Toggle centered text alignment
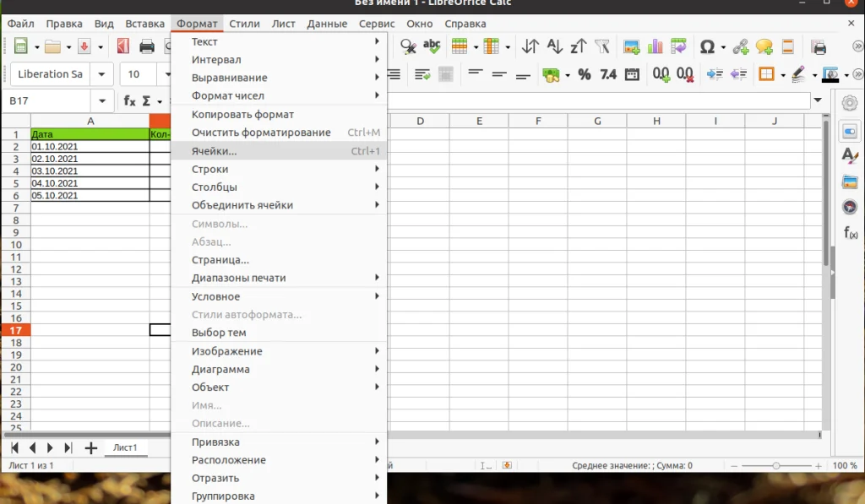 (x=500, y=76)
